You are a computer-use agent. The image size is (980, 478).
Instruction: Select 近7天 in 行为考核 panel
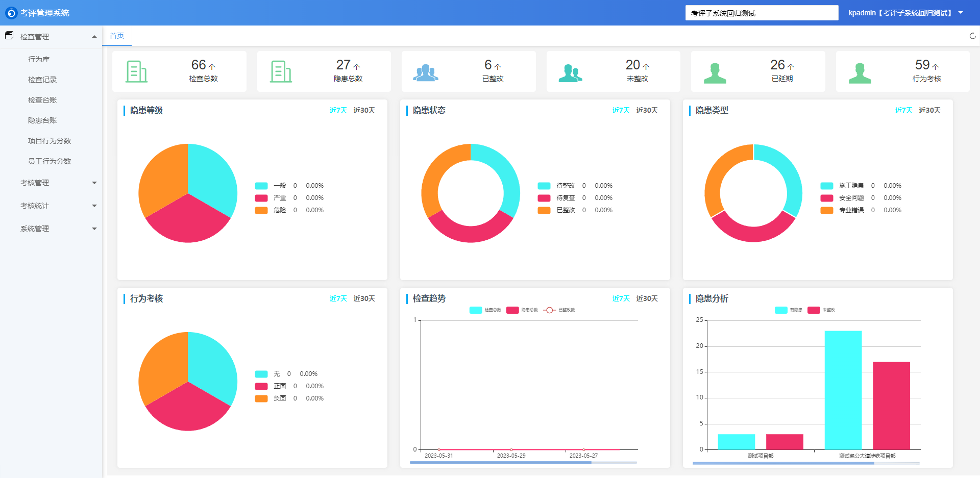tap(338, 298)
